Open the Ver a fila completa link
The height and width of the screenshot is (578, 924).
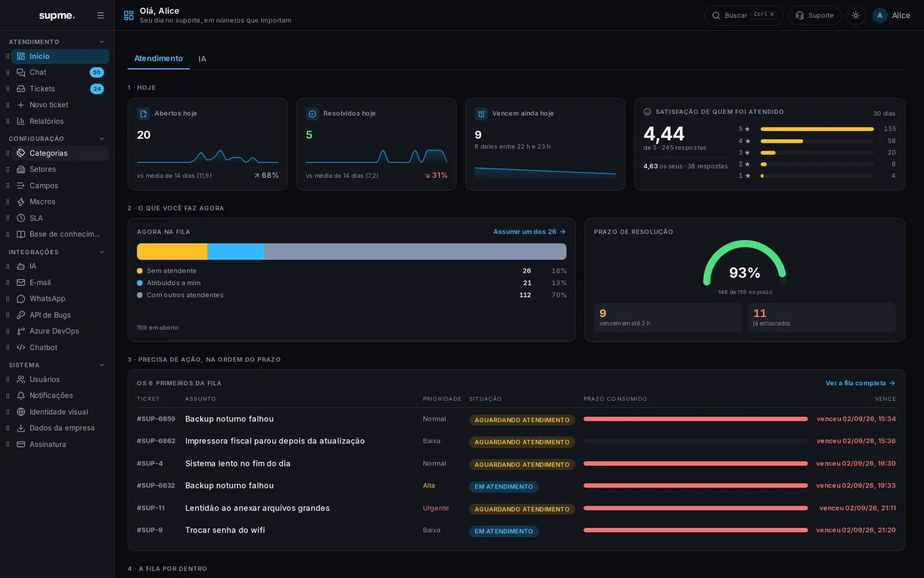[x=861, y=383]
